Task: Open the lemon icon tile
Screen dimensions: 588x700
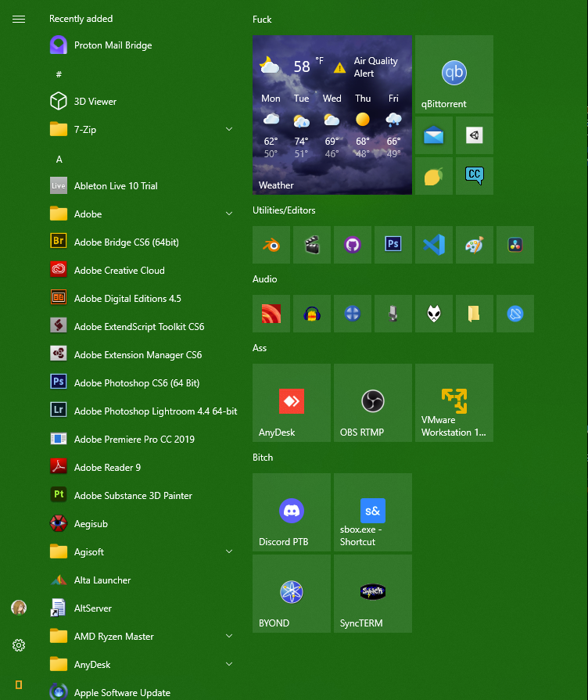Action: [x=433, y=176]
